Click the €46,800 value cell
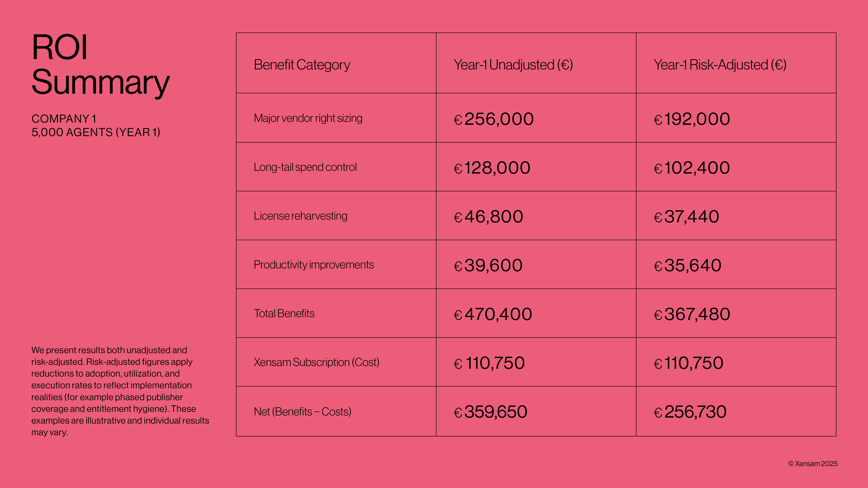This screenshot has height=488, width=868. tap(489, 217)
